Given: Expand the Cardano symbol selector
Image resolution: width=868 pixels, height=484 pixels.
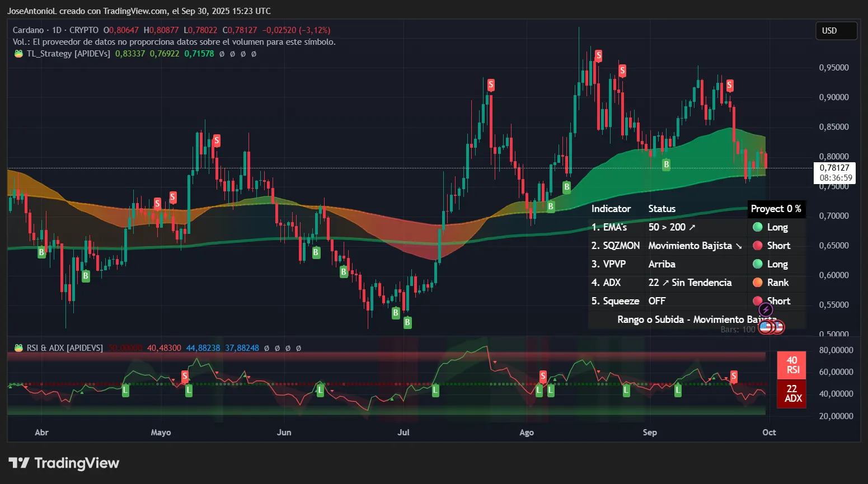Looking at the screenshot, I should click(x=28, y=30).
